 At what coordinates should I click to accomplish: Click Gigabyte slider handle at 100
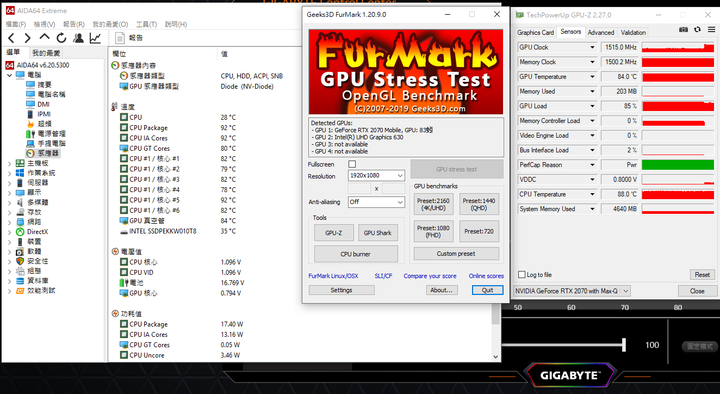pyautogui.click(x=624, y=344)
